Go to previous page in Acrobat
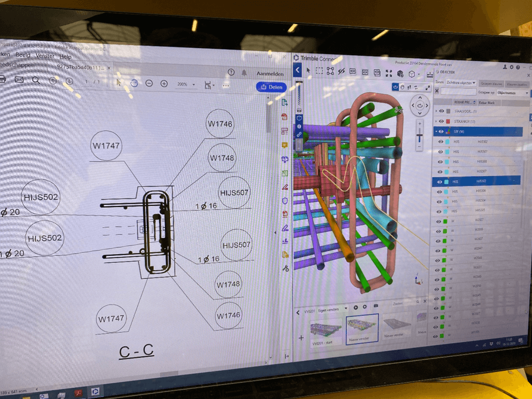The image size is (532, 399). [x=53, y=81]
